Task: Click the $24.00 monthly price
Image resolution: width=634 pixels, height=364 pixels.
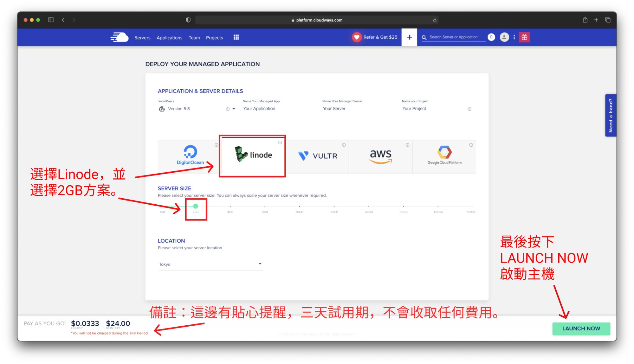Action: tap(118, 323)
